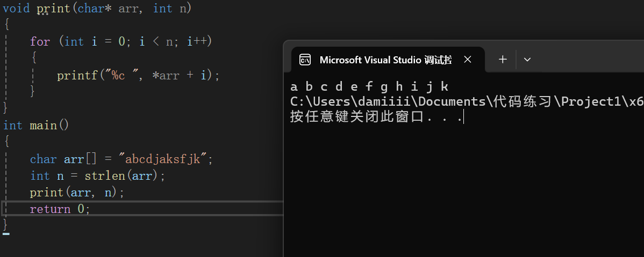The width and height of the screenshot is (644, 257).
Task: Select the Microsoft Visual Studio debug console tab title
Action: [385, 60]
